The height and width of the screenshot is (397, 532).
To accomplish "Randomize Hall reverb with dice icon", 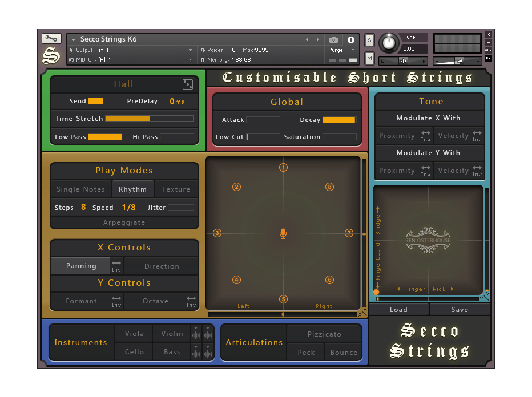I will (188, 84).
